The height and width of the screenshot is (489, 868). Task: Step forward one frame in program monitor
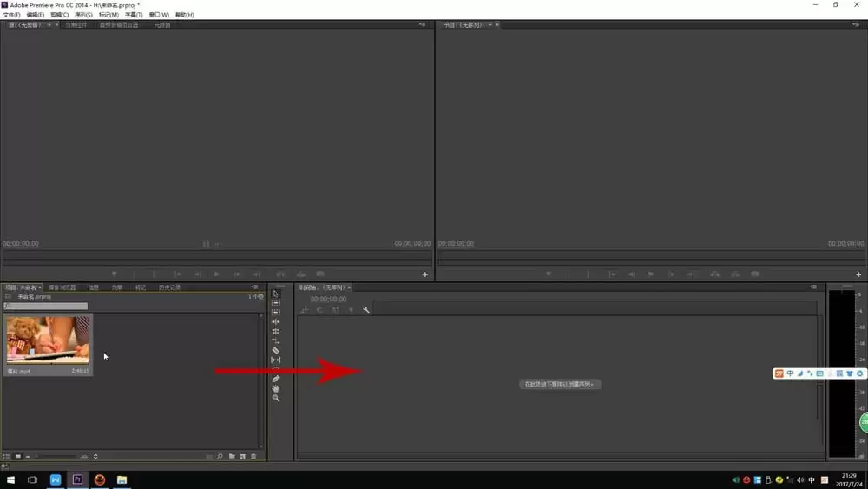coord(671,274)
